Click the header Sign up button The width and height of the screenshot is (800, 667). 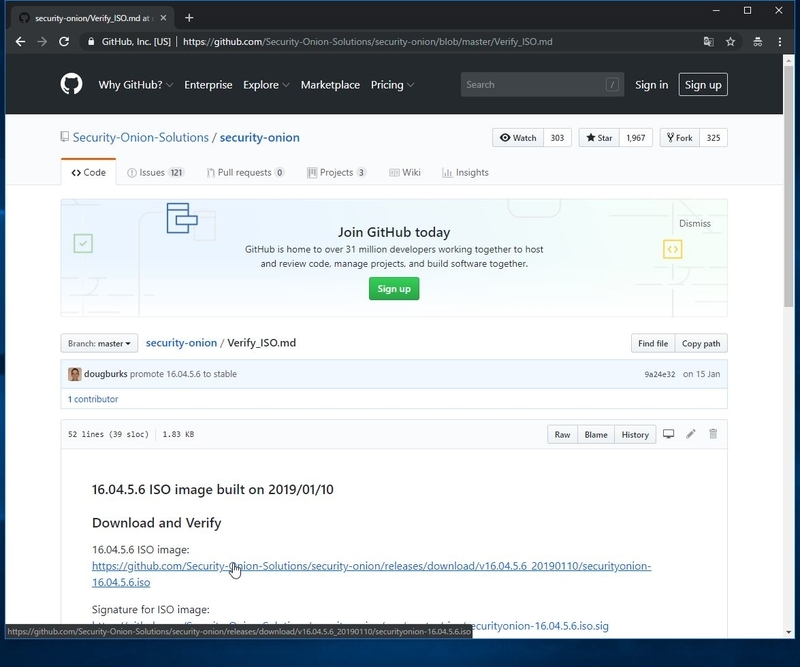point(703,85)
